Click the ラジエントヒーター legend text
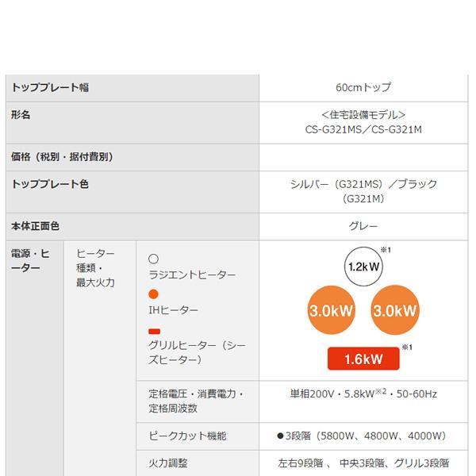 (192, 274)
